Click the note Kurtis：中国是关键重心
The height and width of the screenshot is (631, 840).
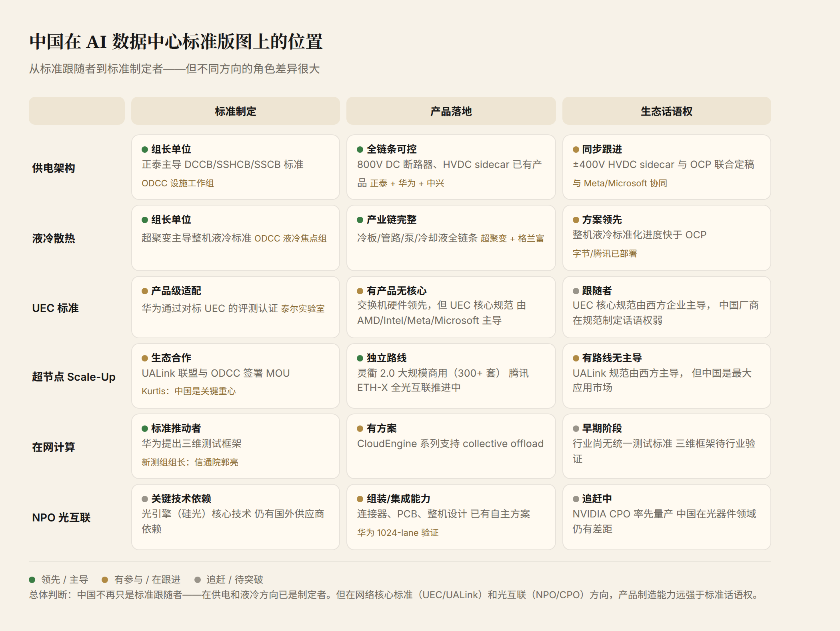click(189, 391)
